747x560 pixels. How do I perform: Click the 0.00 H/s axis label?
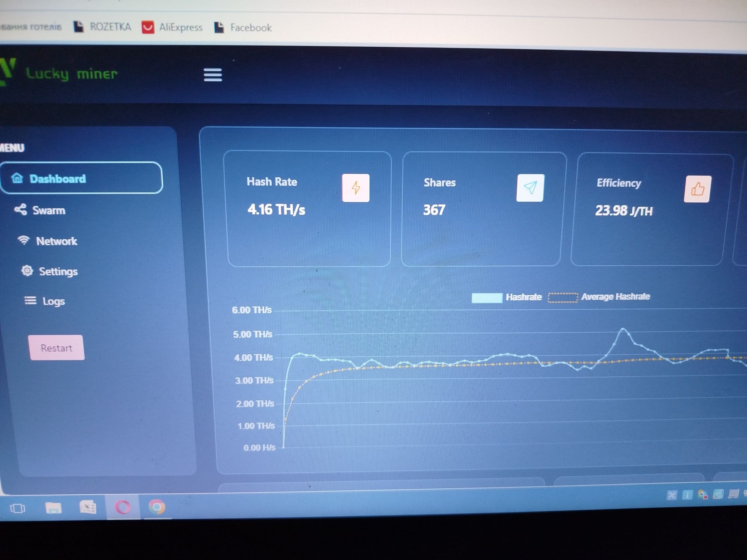point(260,447)
